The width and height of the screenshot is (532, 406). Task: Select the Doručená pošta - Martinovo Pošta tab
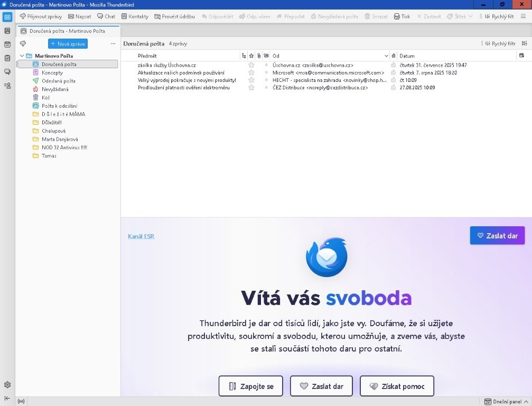(x=68, y=31)
